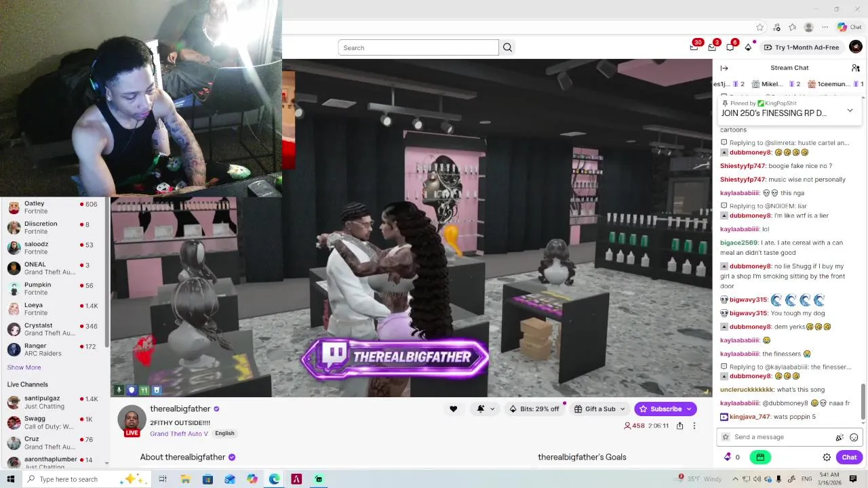
Task: Open the Subscribe button dropdown arrow
Action: click(x=690, y=409)
